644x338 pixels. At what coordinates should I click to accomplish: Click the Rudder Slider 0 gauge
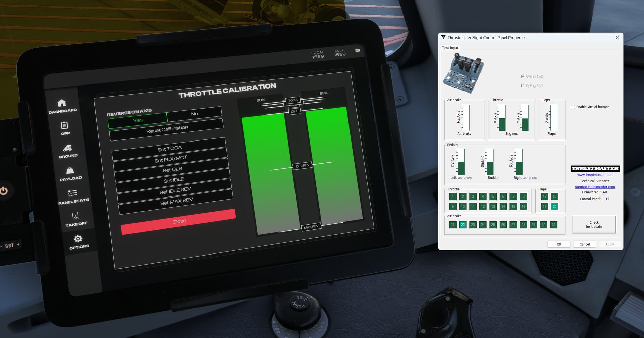point(490,162)
